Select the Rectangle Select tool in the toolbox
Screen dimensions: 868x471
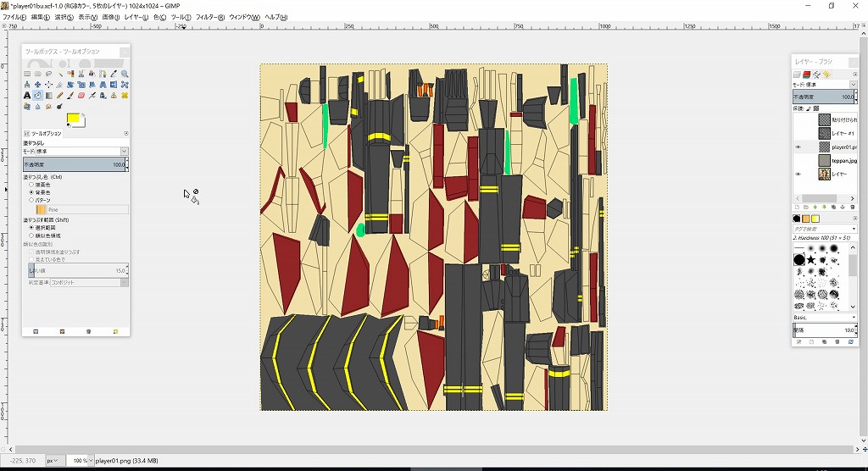(x=27, y=74)
